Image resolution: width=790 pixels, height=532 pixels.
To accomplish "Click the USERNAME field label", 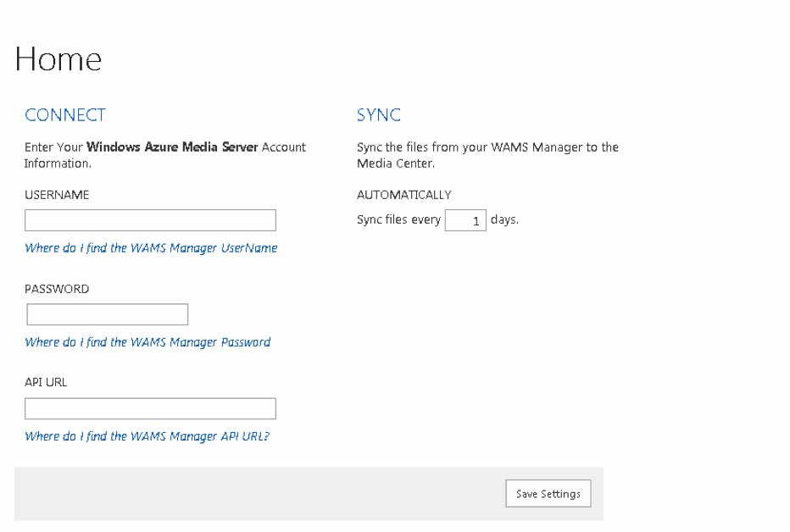I will click(x=57, y=195).
